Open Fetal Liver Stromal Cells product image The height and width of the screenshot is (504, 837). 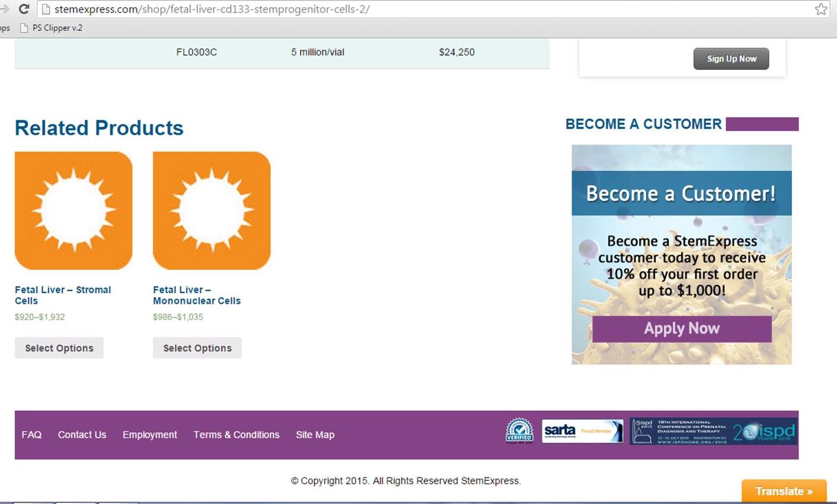[74, 210]
